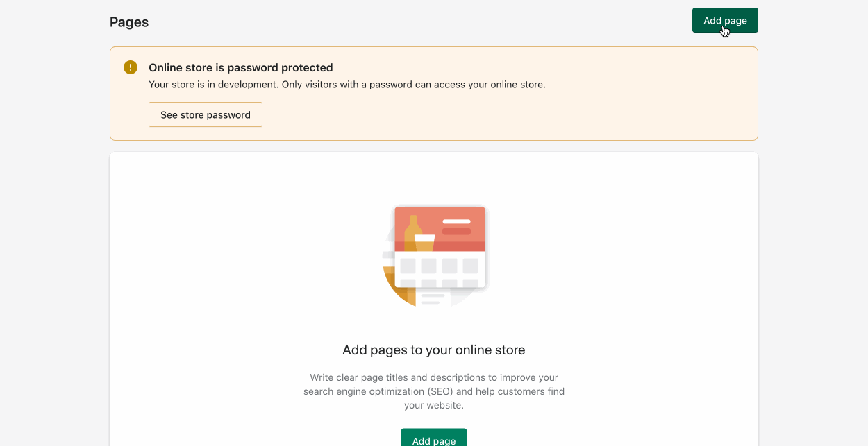Open the See store password button
This screenshot has height=446, width=868.
point(205,114)
